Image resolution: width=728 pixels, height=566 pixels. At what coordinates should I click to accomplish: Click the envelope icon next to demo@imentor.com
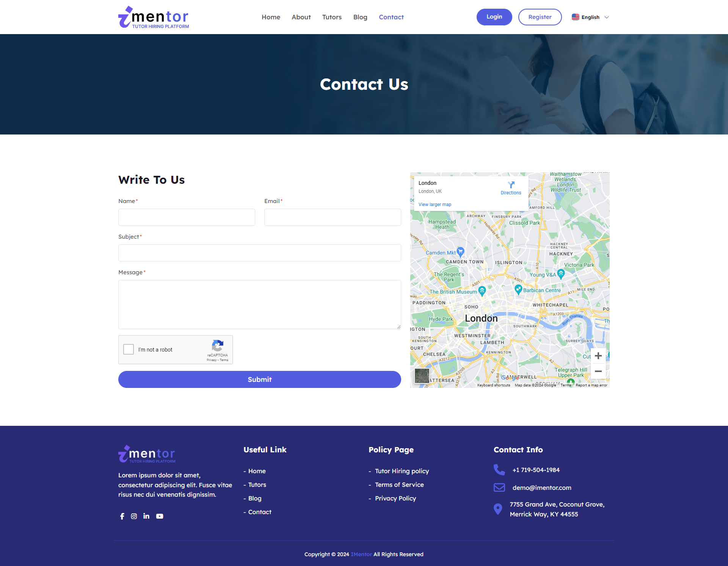(499, 488)
